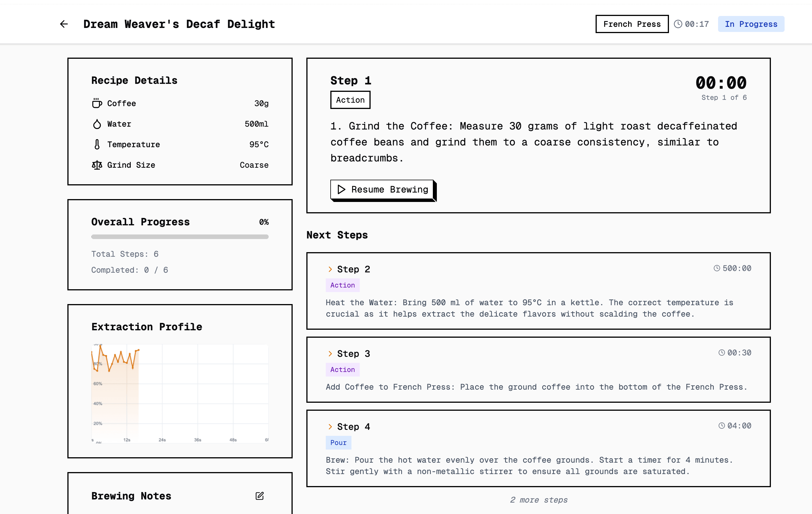The width and height of the screenshot is (812, 514).
Task: Click the 500ml water value
Action: tap(257, 124)
